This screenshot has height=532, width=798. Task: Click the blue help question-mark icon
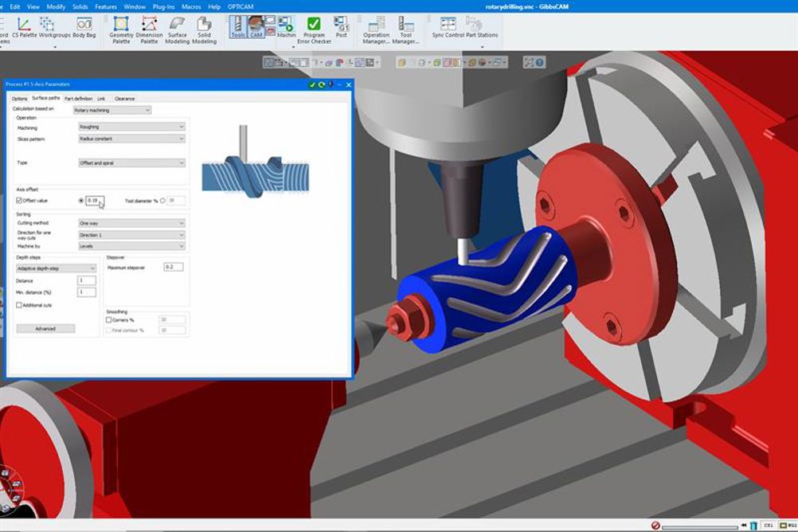pyautogui.click(x=539, y=62)
